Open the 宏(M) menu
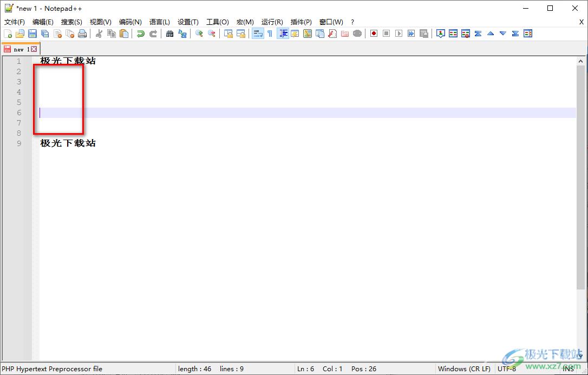The width and height of the screenshot is (588, 375). (x=245, y=22)
